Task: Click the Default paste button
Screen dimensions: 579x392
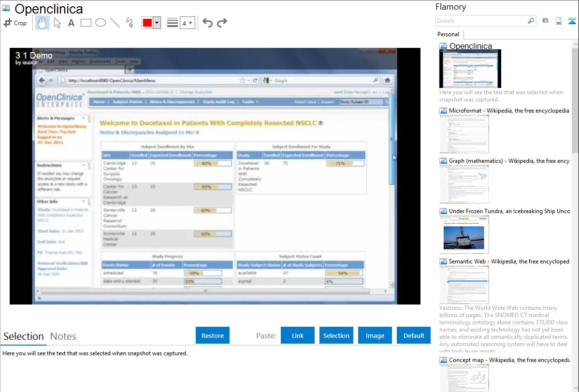Action: click(414, 335)
